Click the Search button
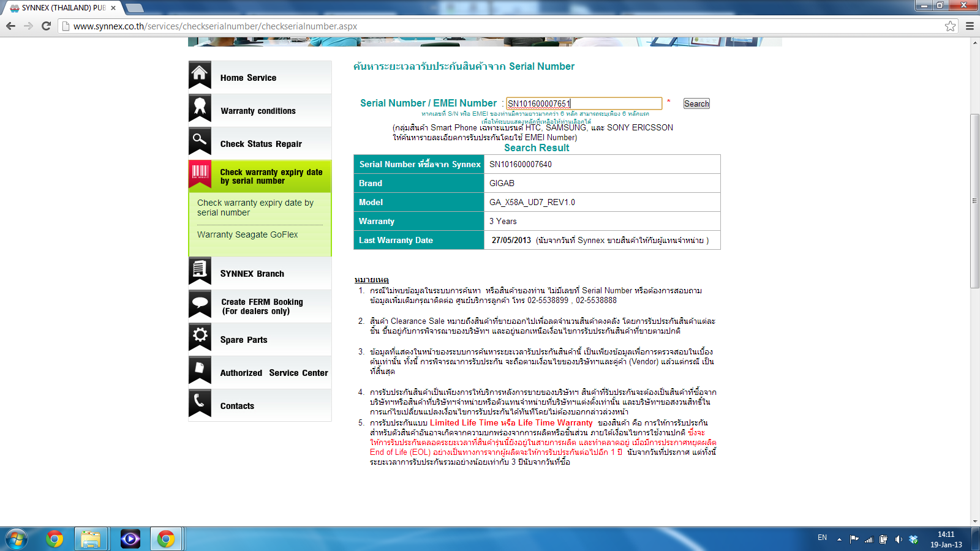 tap(696, 103)
